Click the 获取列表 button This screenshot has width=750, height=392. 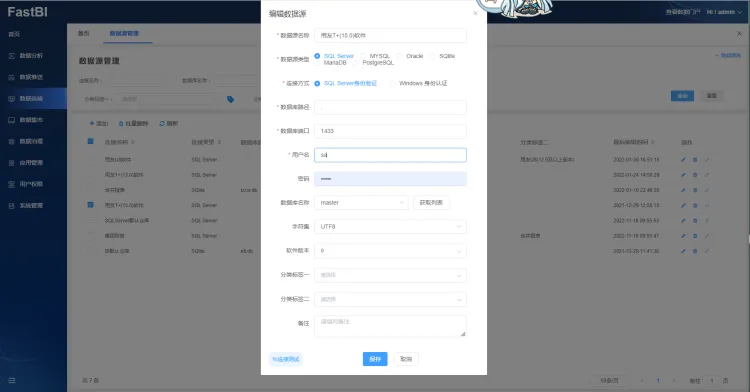pyautogui.click(x=431, y=203)
